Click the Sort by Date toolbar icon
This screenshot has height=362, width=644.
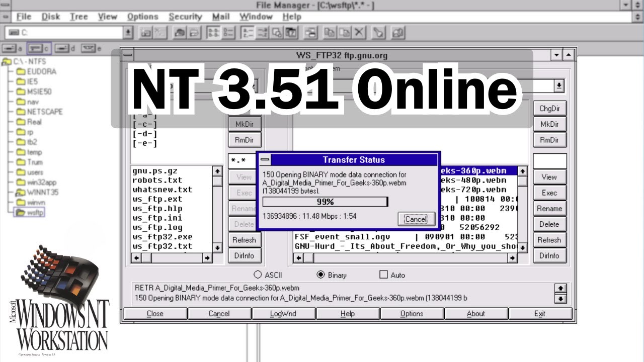coord(291,33)
